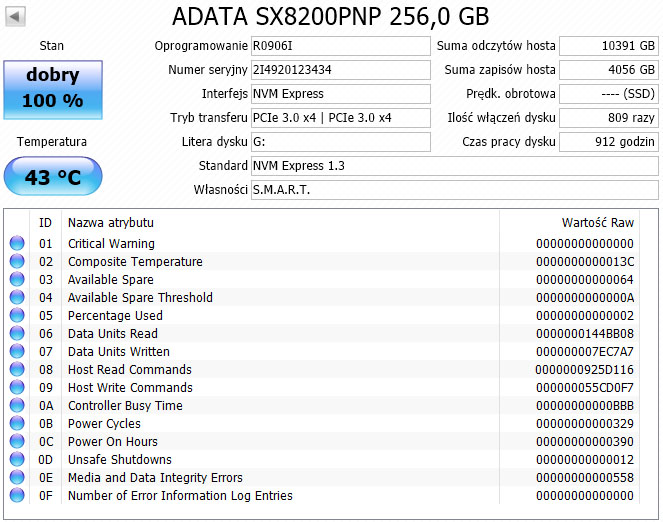Click the status circle beside Composite Temperature
The image size is (663, 522).
17,261
